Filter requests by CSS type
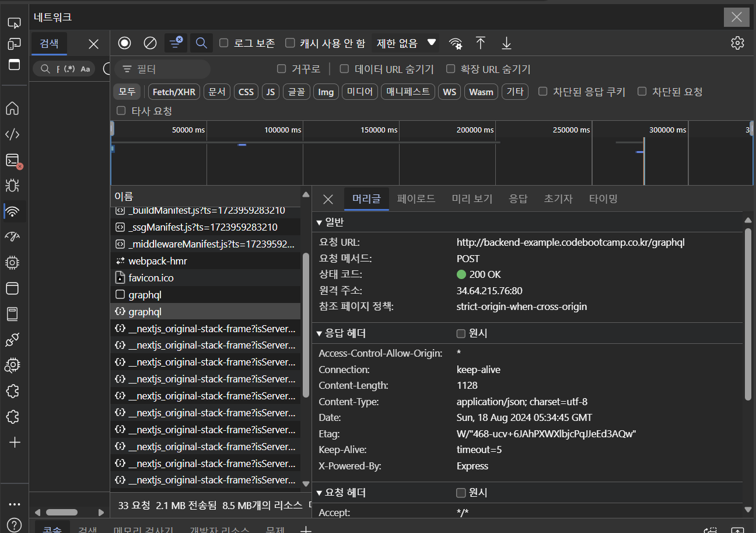Image resolution: width=756 pixels, height=533 pixels. click(x=246, y=92)
